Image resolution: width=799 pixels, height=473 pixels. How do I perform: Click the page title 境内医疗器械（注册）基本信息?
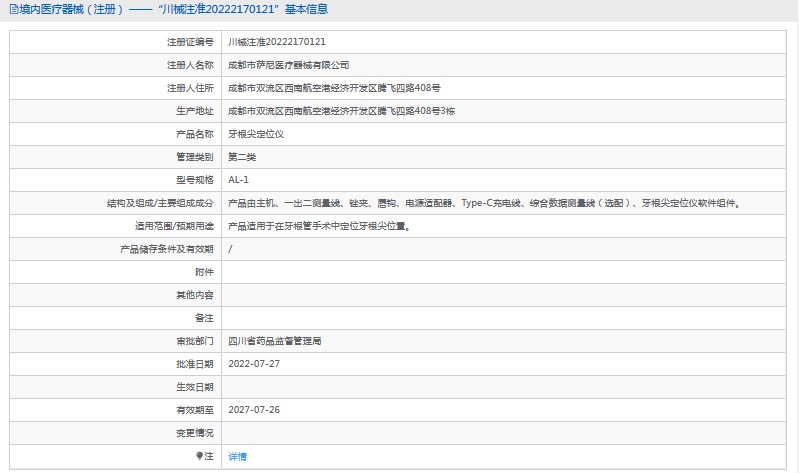pyautogui.click(x=173, y=9)
